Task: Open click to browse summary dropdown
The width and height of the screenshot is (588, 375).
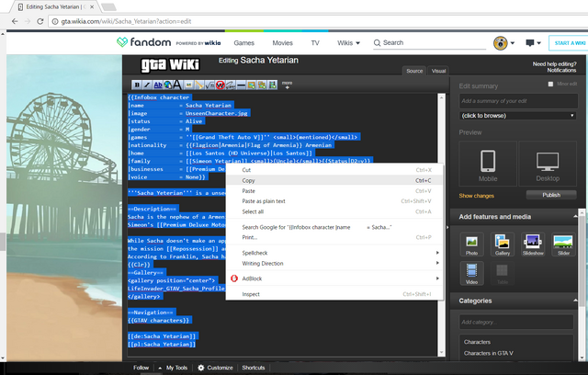Action: tap(517, 116)
